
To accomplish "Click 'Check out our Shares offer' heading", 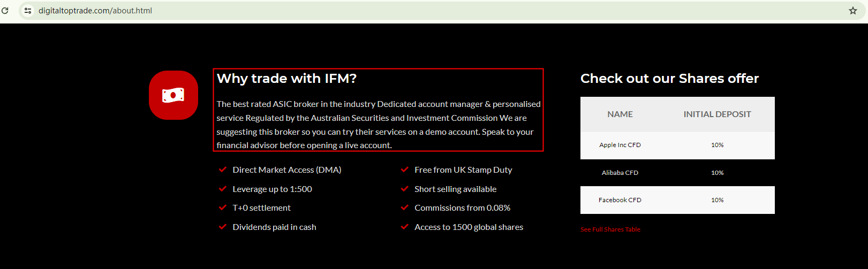I will pyautogui.click(x=669, y=79).
